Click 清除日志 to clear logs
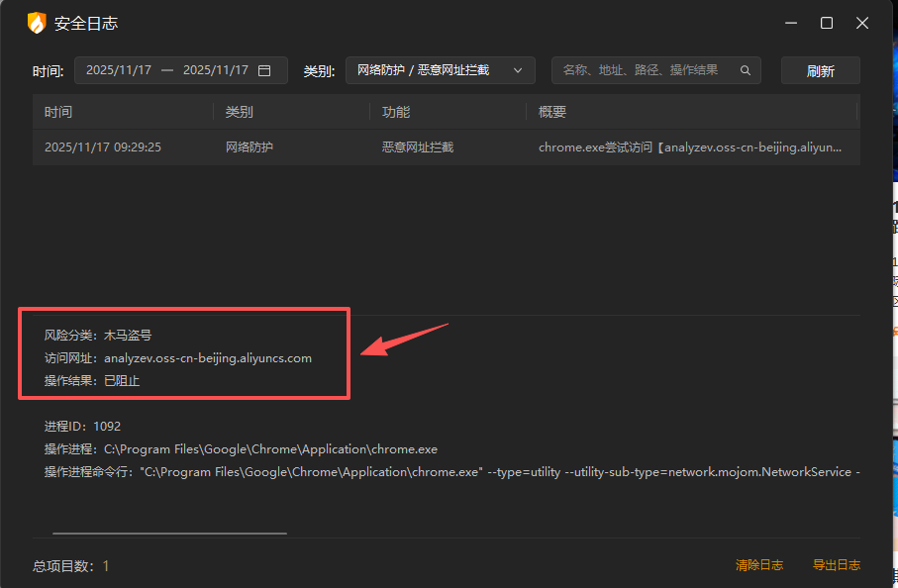The height and width of the screenshot is (588, 898). coord(758,565)
